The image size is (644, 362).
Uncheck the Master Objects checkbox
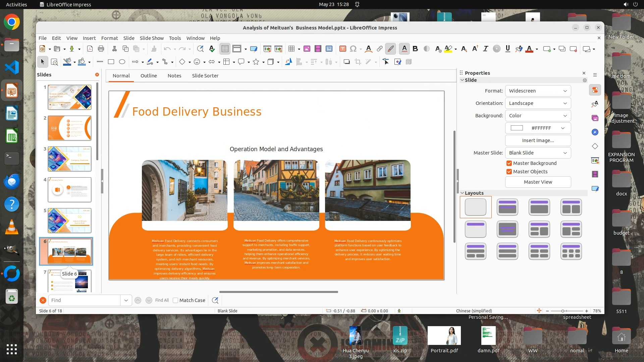[x=509, y=172]
